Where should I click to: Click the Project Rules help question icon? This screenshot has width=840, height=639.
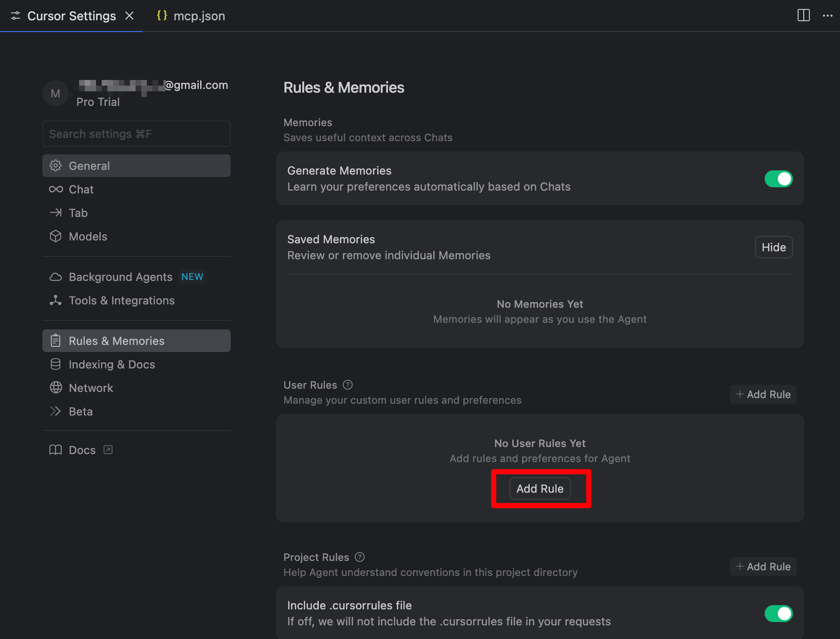click(360, 557)
